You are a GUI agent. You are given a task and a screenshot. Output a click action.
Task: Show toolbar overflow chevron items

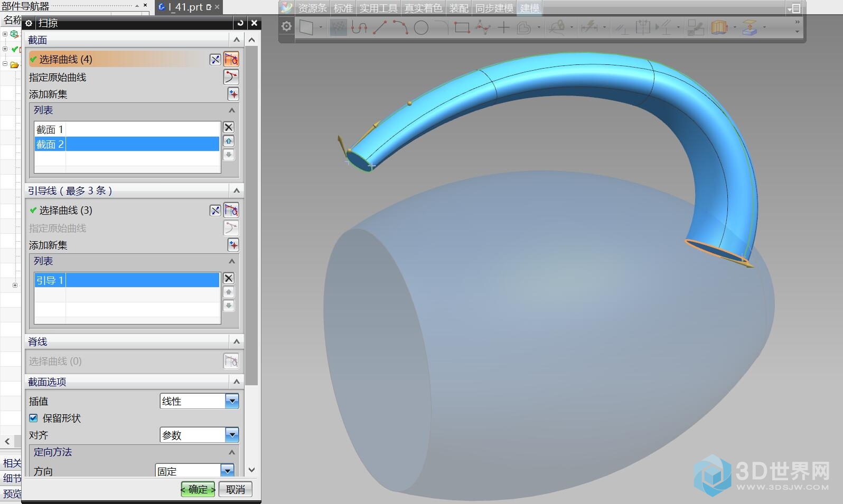click(797, 23)
